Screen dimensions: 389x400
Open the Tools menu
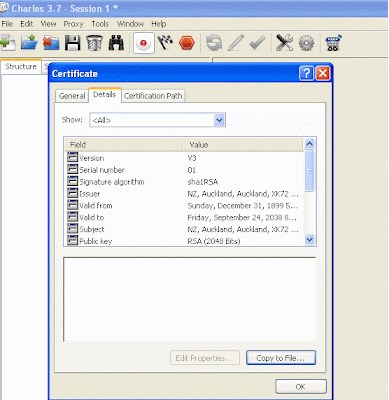point(100,24)
